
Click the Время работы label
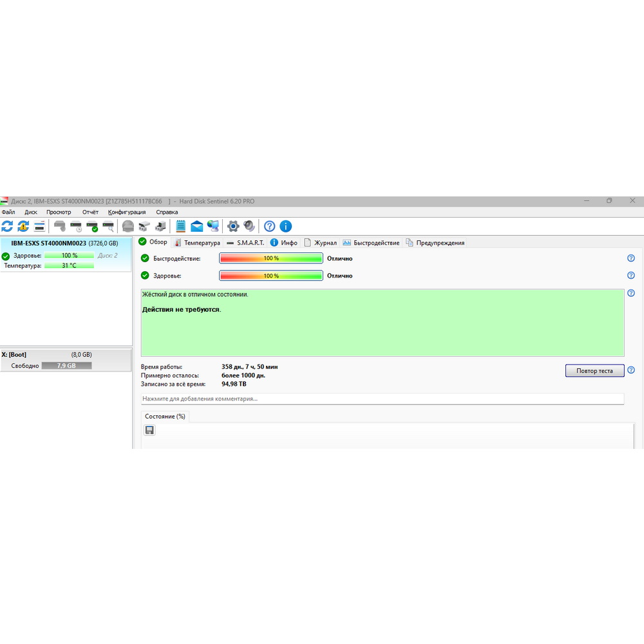[162, 367]
